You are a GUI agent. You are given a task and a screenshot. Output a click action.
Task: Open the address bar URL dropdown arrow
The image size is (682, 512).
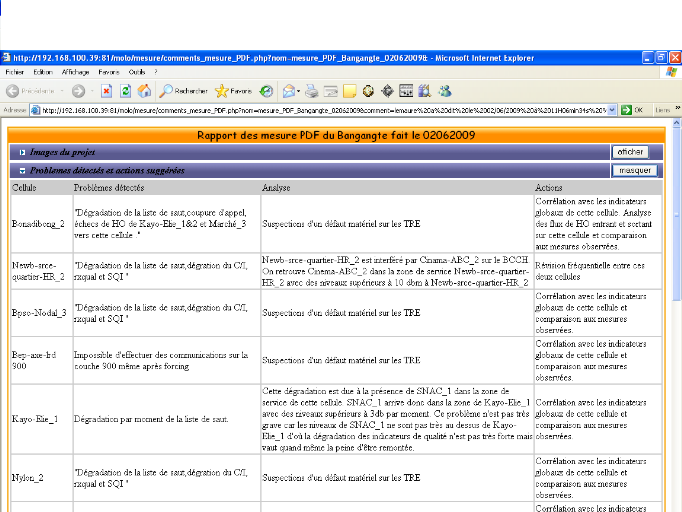click(x=613, y=109)
